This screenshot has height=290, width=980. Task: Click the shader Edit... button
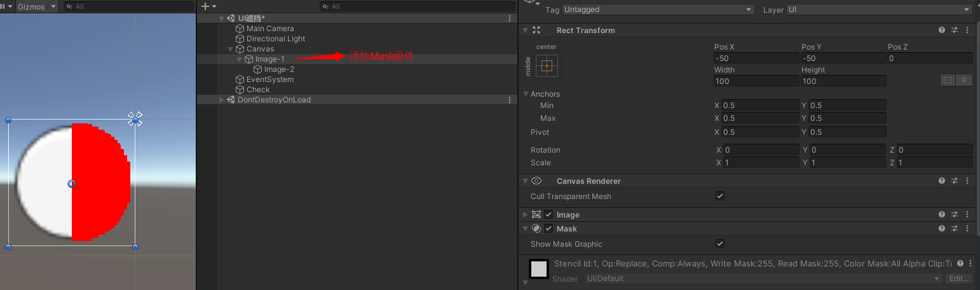click(959, 279)
